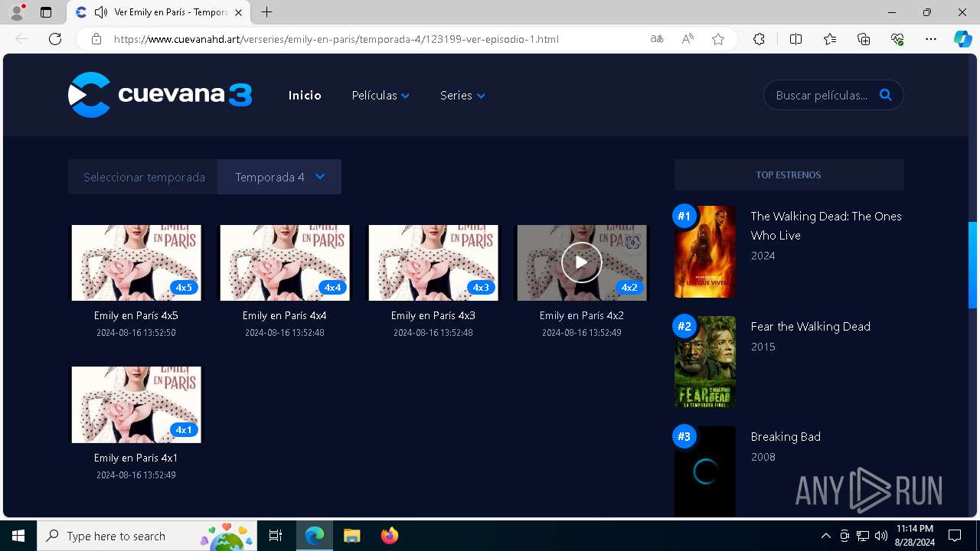The width and height of the screenshot is (980, 551).
Task: Open the Split screen icon
Action: click(x=795, y=39)
